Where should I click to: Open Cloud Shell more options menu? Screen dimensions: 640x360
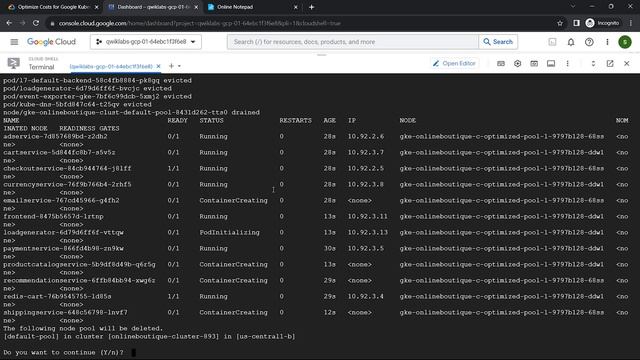[x=567, y=64]
